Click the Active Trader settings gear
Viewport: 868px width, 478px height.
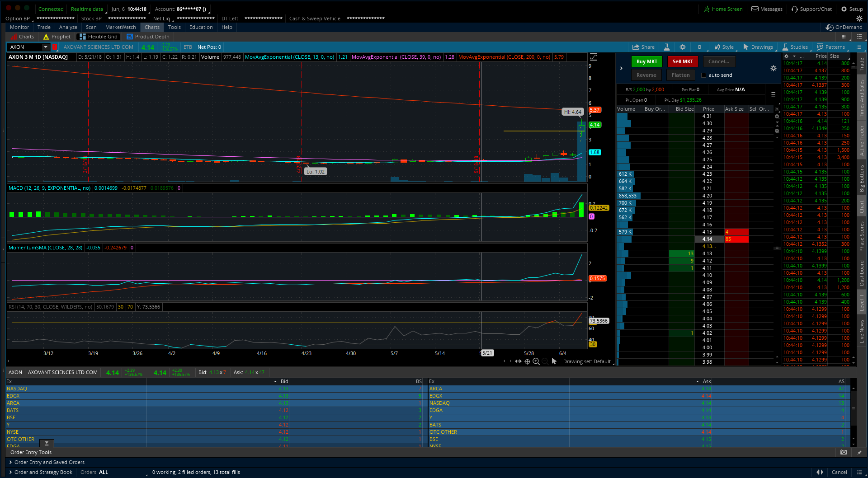tap(774, 68)
